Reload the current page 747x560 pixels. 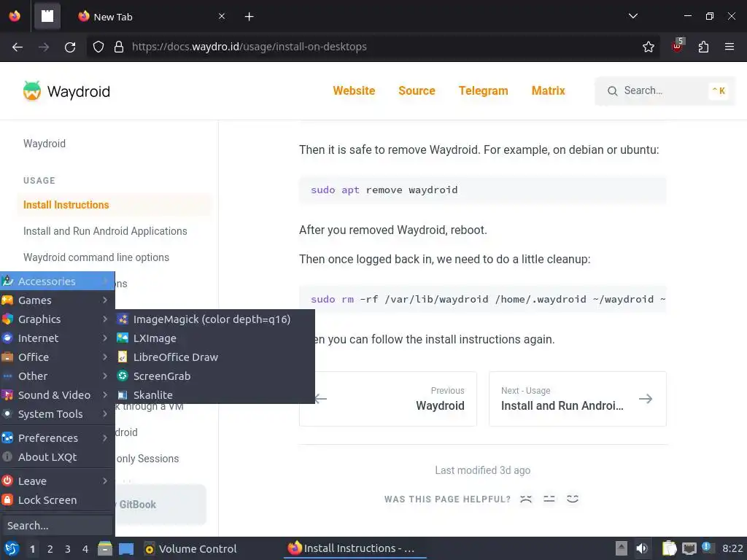(70, 47)
